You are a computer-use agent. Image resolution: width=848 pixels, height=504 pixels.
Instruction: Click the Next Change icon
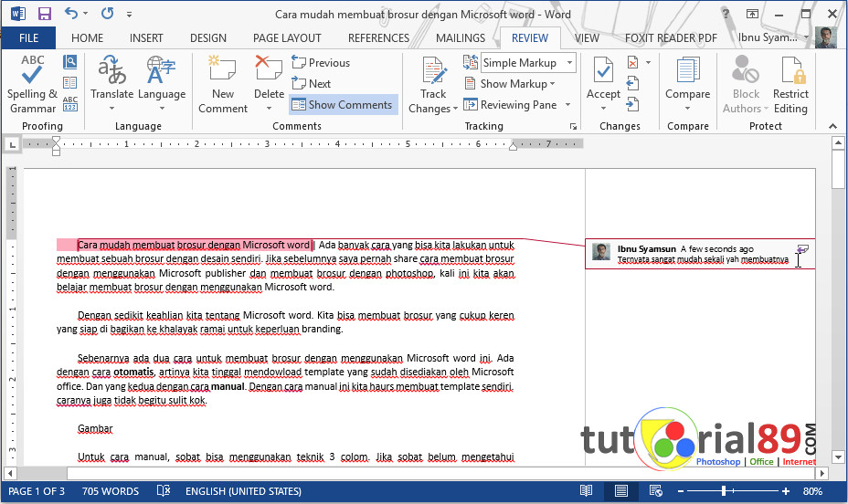point(632,104)
